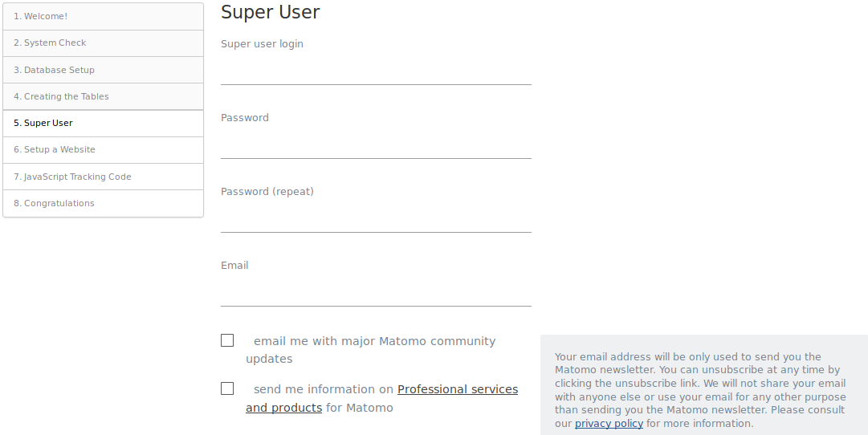Open the privacy policy link

[x=609, y=424]
